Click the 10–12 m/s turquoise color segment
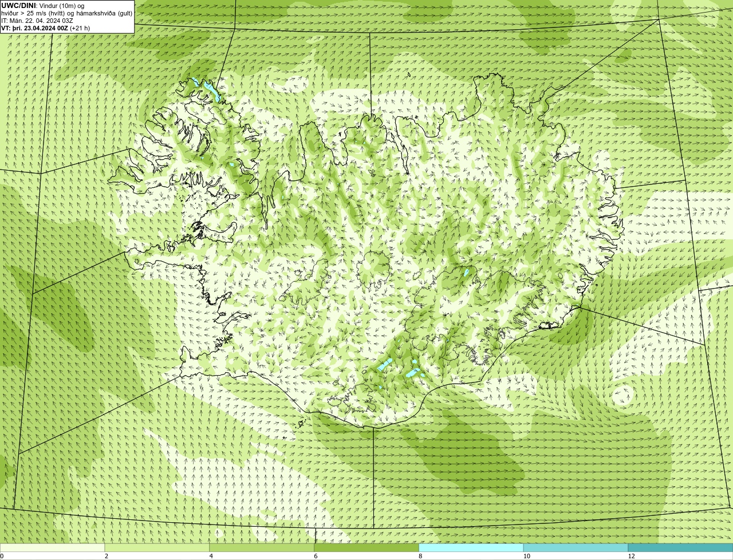Viewport: 733px width, 560px height. (x=576, y=548)
